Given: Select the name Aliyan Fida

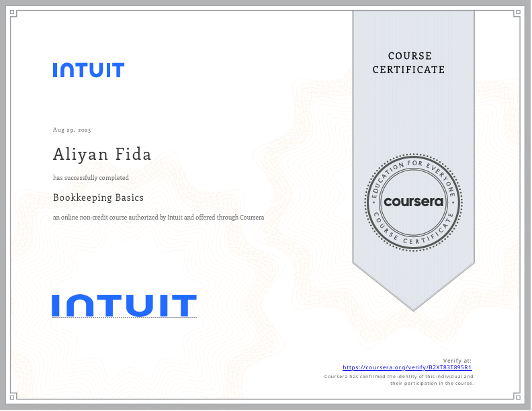Looking at the screenshot, I should point(102,154).
